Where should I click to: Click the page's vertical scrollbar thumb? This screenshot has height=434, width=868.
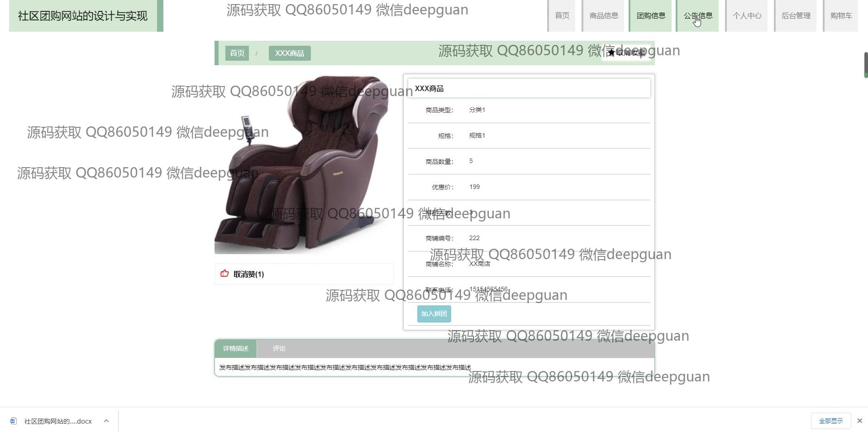866,65
